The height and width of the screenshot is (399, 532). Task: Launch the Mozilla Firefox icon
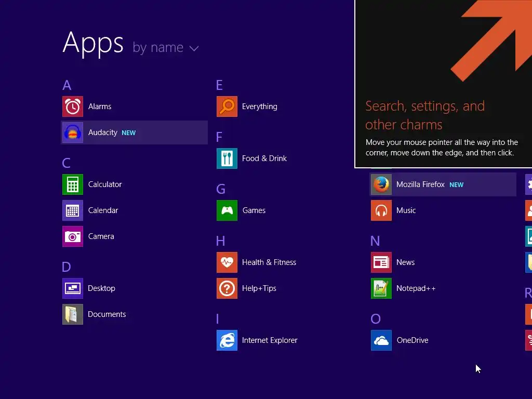(381, 184)
